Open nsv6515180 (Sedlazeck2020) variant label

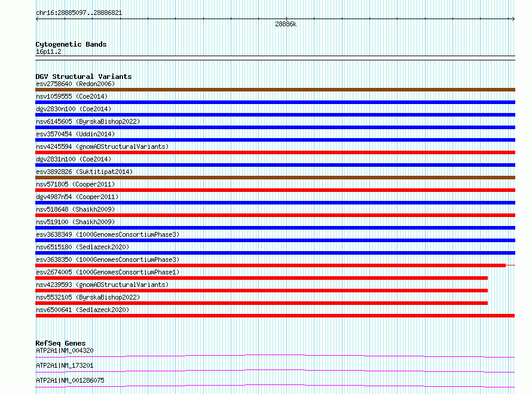(x=82, y=247)
